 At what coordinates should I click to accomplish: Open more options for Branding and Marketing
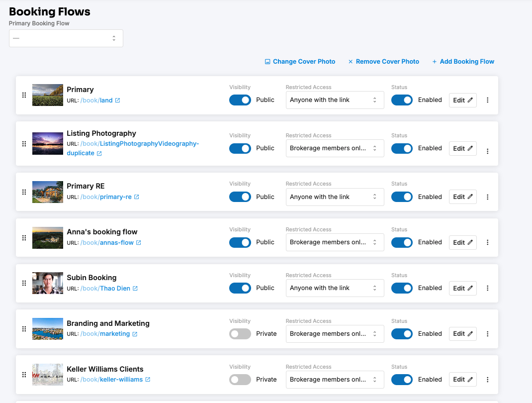(488, 334)
